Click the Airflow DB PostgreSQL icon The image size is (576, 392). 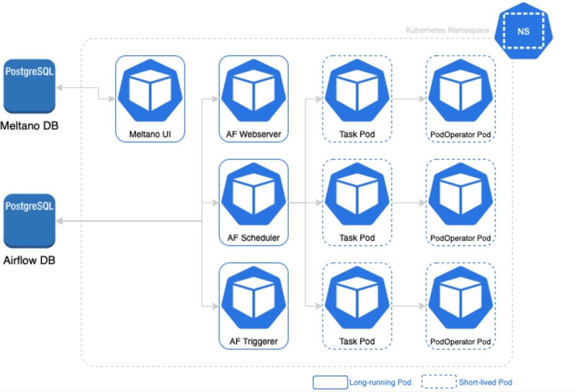click(29, 222)
